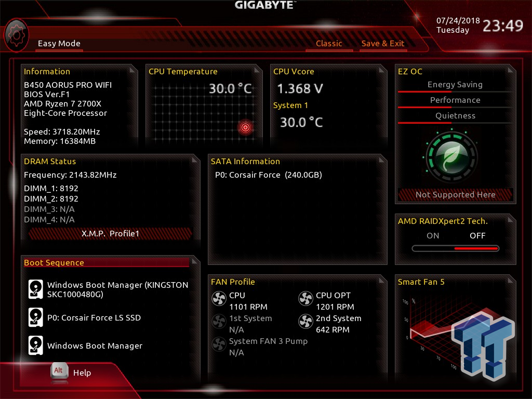
Task: Select the 2nd System fan icon
Action: point(305,322)
